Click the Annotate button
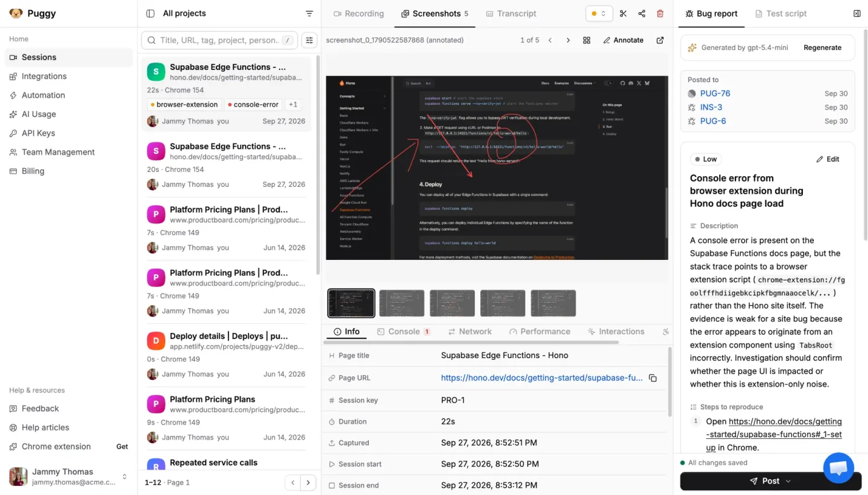Screen dimensions: 868x495 pyautogui.click(x=623, y=40)
